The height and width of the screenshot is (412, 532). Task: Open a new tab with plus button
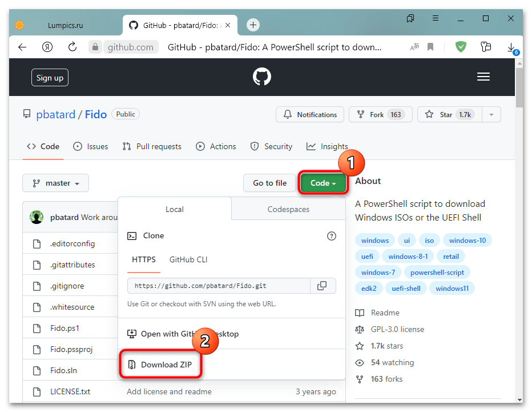click(253, 25)
